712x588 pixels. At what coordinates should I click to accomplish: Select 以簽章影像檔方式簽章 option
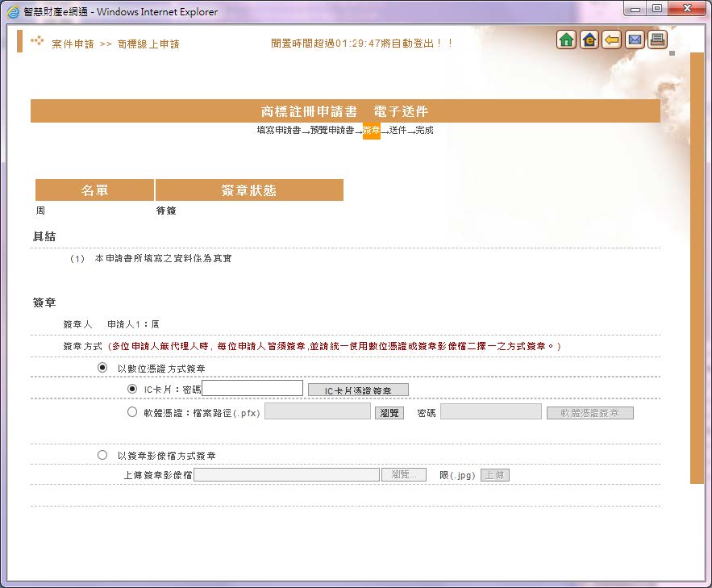click(x=102, y=454)
